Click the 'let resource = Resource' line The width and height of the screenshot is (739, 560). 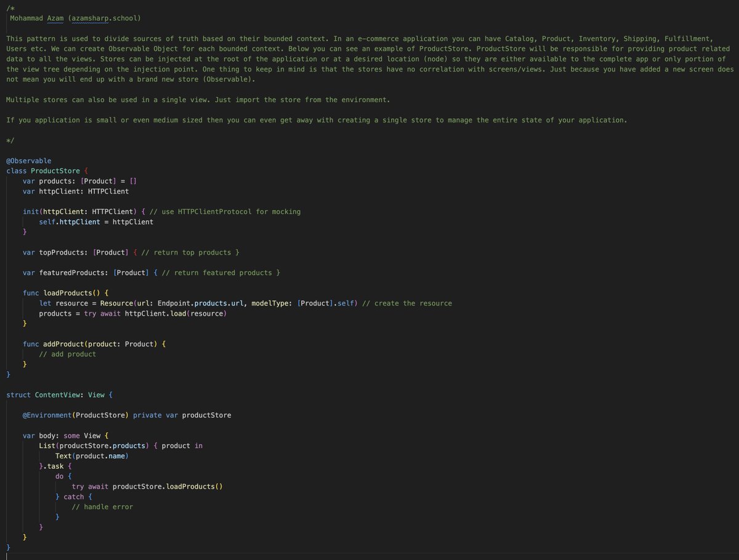pyautogui.click(x=245, y=303)
